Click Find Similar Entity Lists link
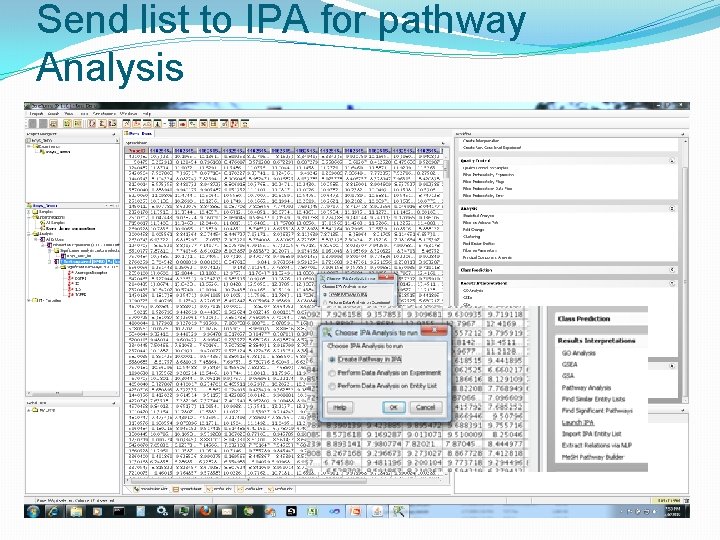This screenshot has height=540, width=720. pyautogui.click(x=593, y=399)
